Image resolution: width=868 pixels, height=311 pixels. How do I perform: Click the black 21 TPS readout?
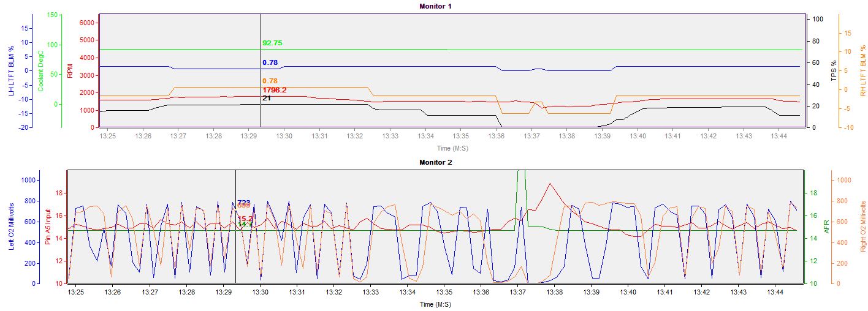[266, 98]
